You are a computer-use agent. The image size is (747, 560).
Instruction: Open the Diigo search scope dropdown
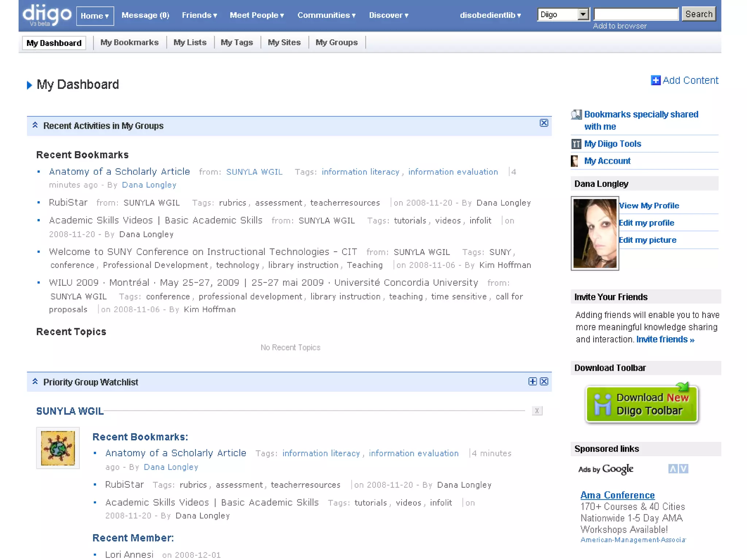(583, 15)
